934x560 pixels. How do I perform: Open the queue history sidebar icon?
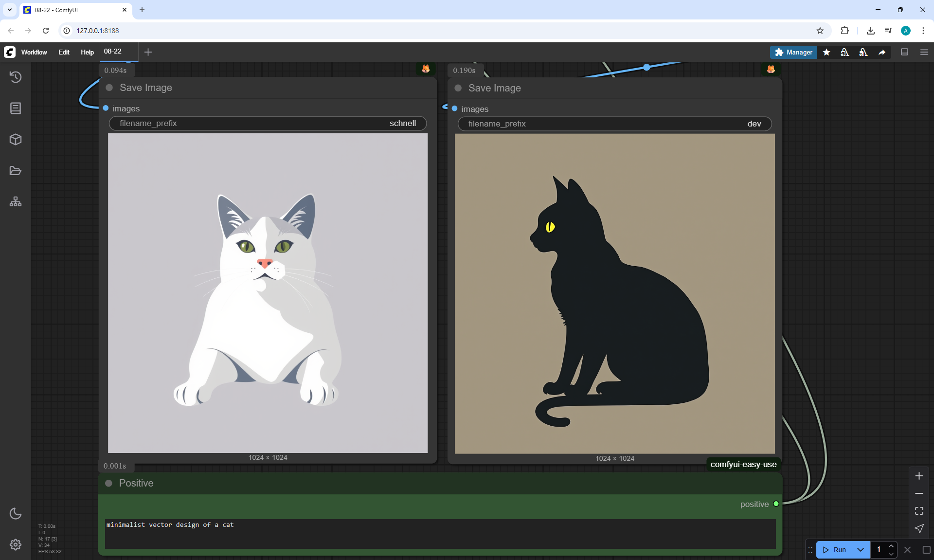coord(16,77)
